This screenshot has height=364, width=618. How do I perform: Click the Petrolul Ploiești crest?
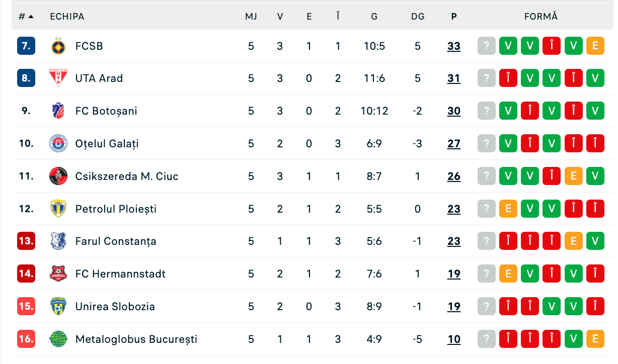(58, 209)
